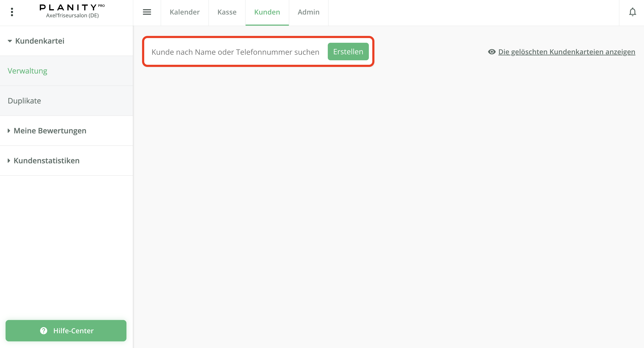Open notifications via the bell icon
Image resolution: width=644 pixels, height=348 pixels.
(x=632, y=12)
